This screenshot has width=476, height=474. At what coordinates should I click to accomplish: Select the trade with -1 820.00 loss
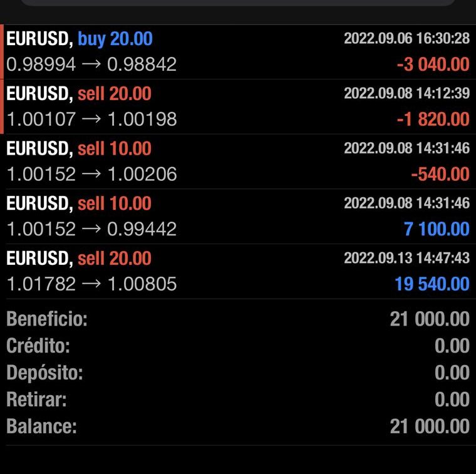[x=238, y=107]
